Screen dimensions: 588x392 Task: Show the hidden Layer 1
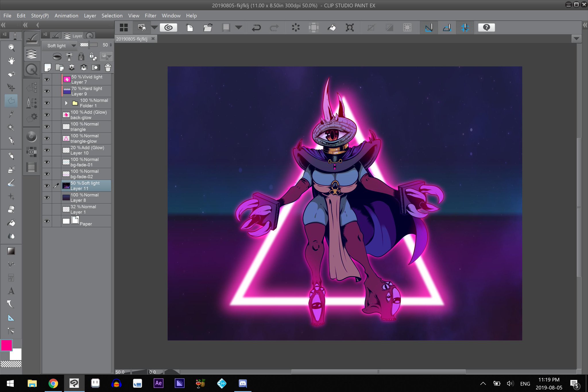47,209
